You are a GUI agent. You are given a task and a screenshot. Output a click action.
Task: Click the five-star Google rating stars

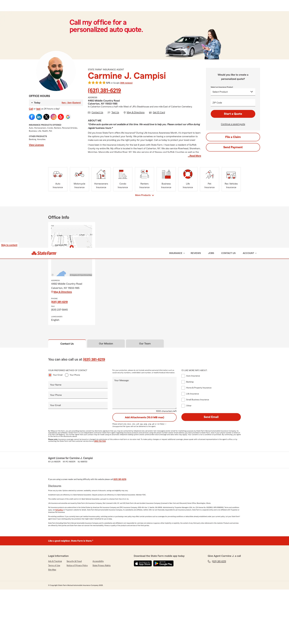[97, 83]
